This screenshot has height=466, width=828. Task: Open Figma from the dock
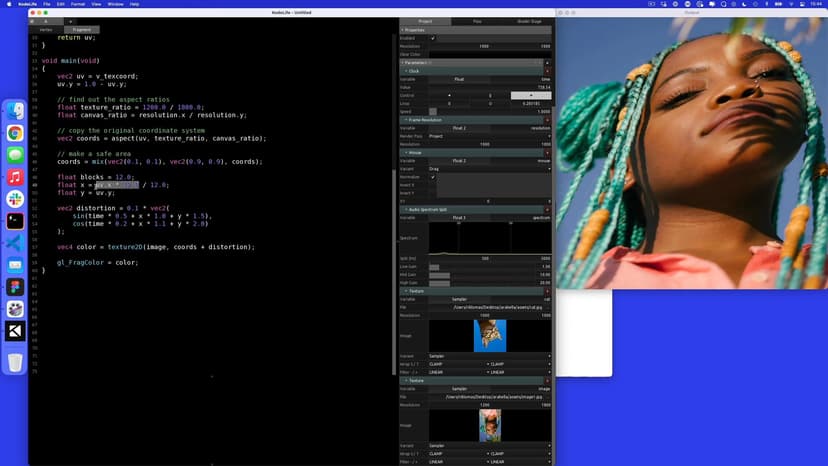[16, 287]
